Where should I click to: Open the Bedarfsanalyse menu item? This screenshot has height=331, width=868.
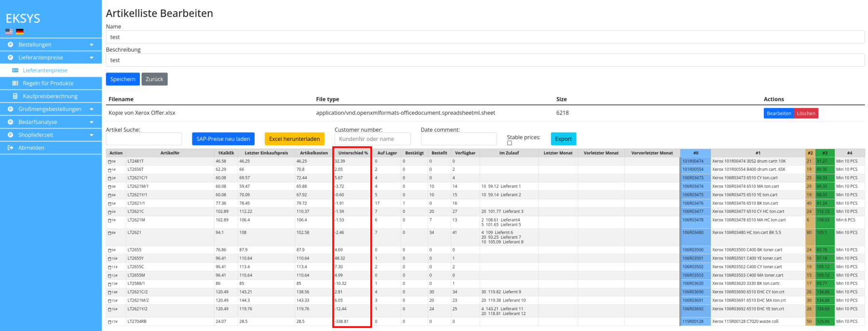(38, 122)
